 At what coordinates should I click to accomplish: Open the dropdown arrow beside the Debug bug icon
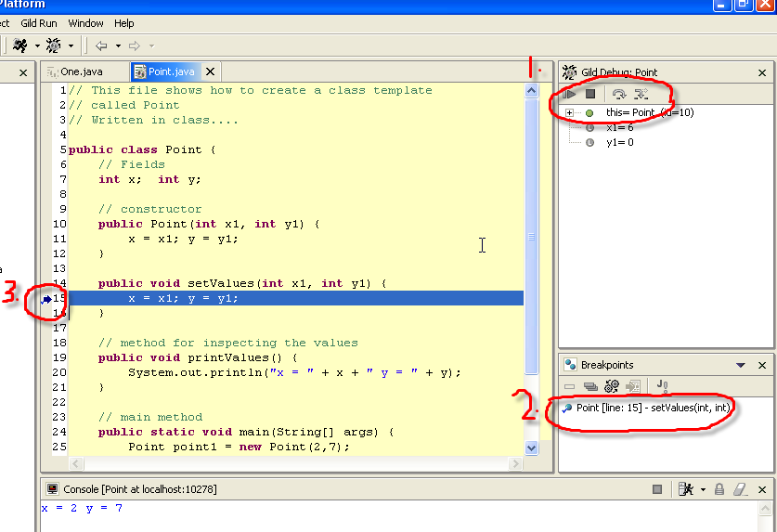coord(71,45)
